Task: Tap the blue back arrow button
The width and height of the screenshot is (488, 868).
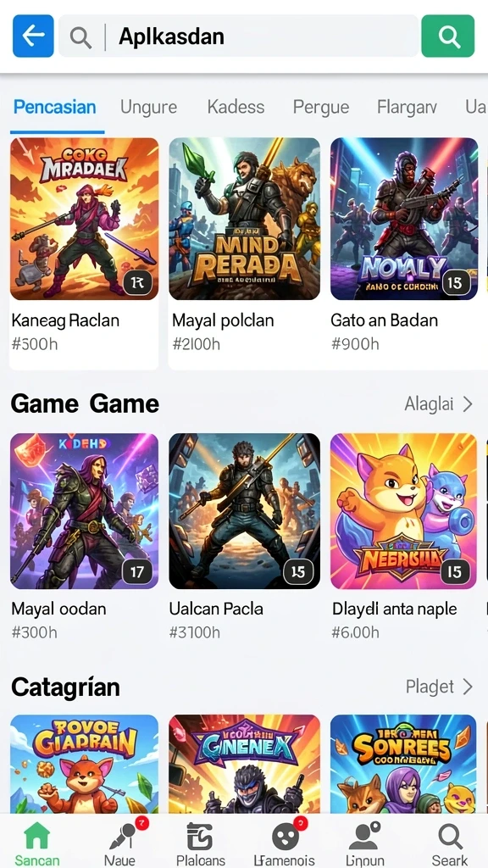Action: [x=33, y=36]
